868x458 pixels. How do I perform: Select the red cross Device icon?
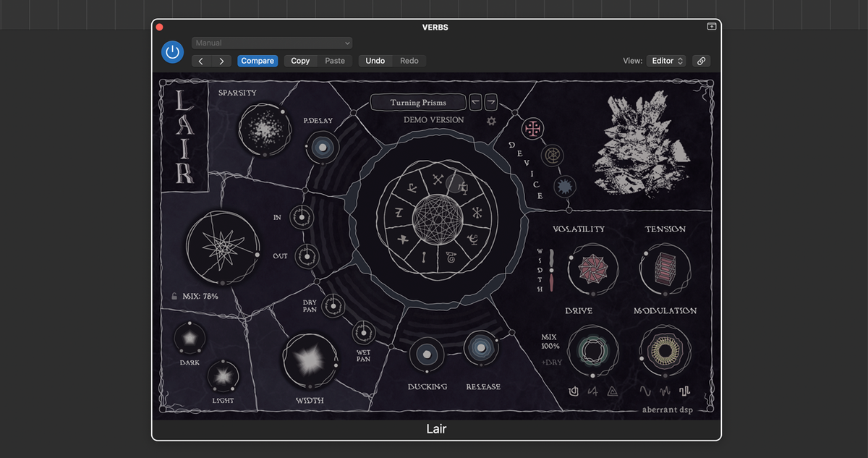532,128
